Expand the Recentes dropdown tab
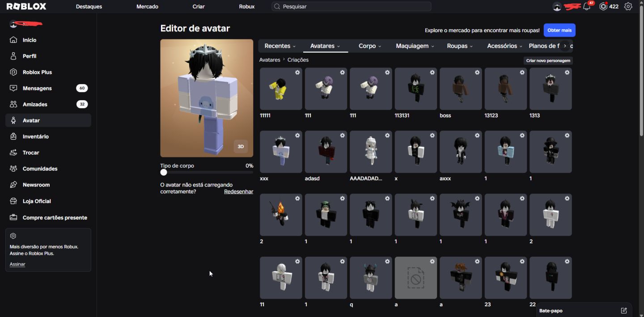This screenshot has width=644, height=317. coord(280,46)
